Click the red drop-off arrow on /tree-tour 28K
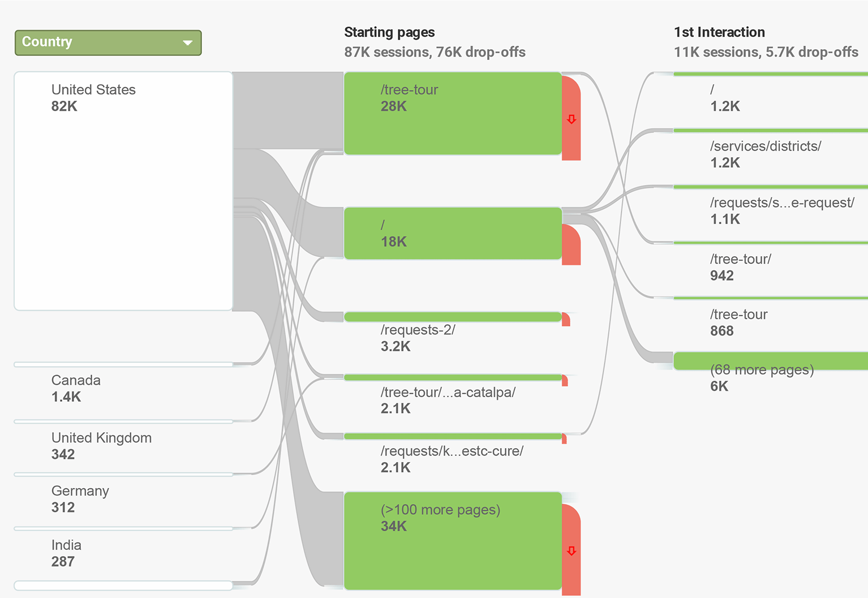Viewport: 868px width, 598px height. [x=571, y=119]
